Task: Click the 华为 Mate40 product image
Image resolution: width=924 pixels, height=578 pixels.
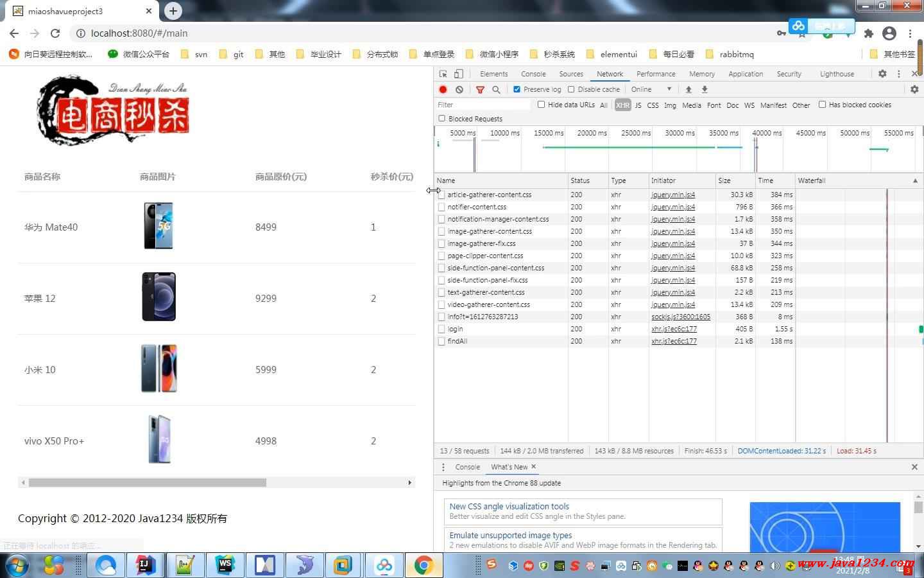Action: (158, 226)
